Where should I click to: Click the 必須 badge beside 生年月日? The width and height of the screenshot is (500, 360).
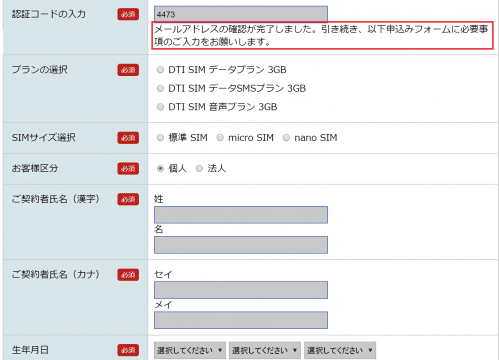[128, 350]
